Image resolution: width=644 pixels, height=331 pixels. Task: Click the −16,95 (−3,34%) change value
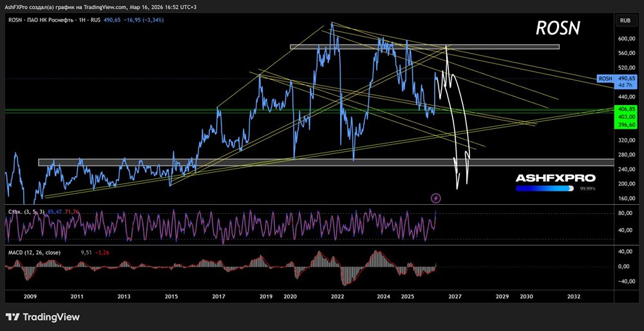pos(143,20)
